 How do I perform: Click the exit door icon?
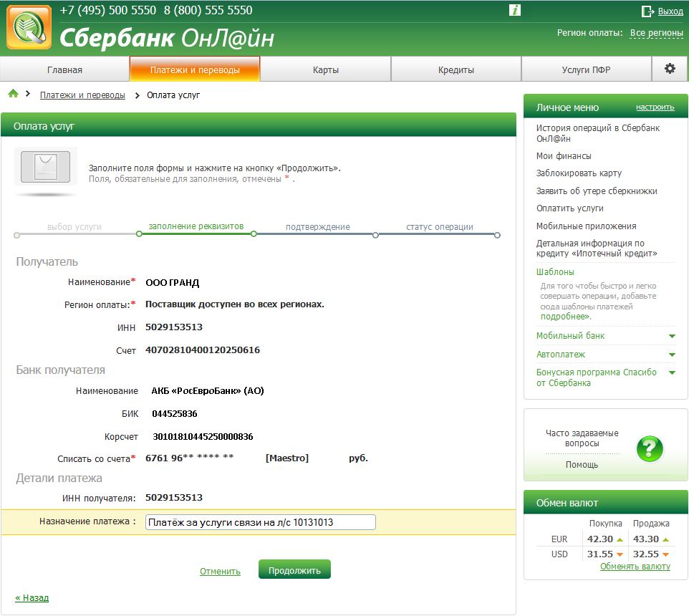(x=647, y=11)
